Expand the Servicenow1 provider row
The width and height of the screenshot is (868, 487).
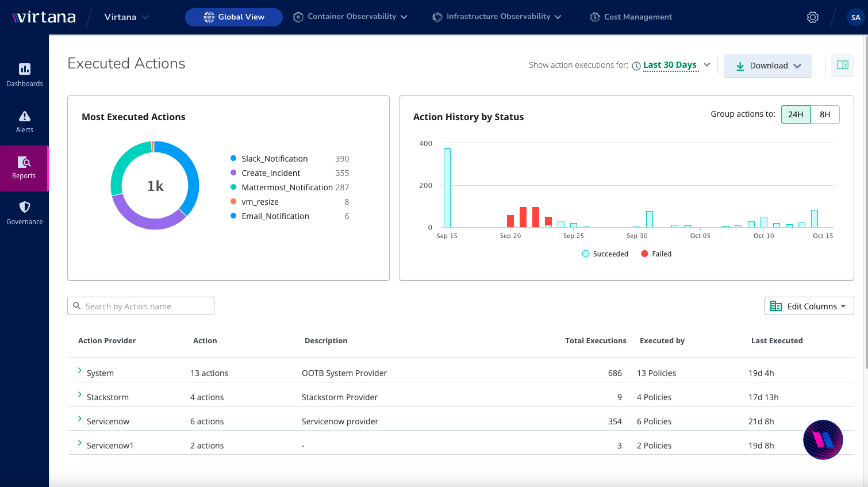click(x=80, y=443)
